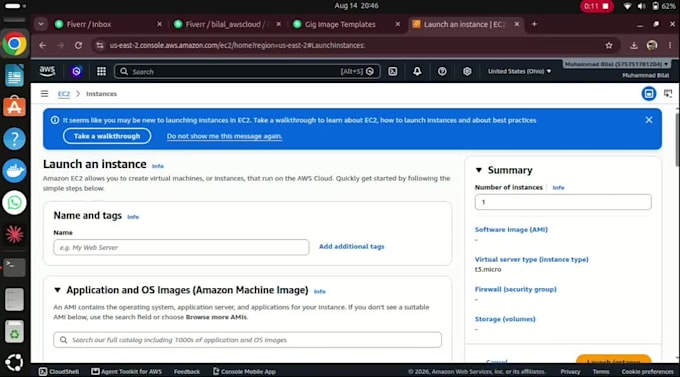Open Firewall (security group) summary link
680x377 pixels.
[515, 289]
